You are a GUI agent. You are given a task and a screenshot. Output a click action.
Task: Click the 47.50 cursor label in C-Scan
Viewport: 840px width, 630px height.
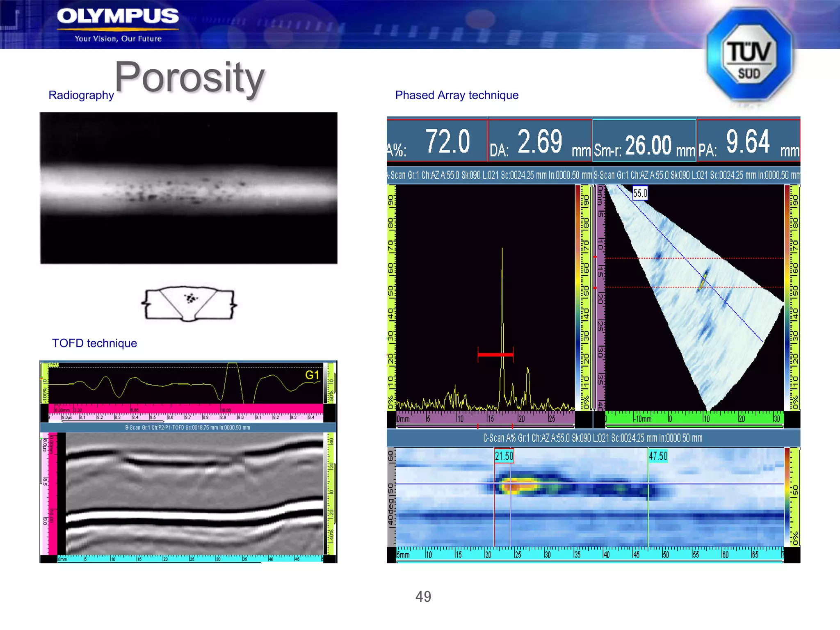[x=658, y=456]
